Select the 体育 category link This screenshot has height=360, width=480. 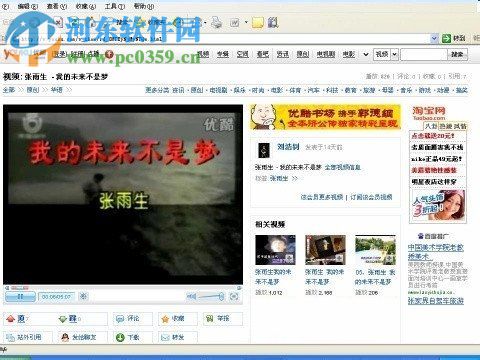pos(295,90)
